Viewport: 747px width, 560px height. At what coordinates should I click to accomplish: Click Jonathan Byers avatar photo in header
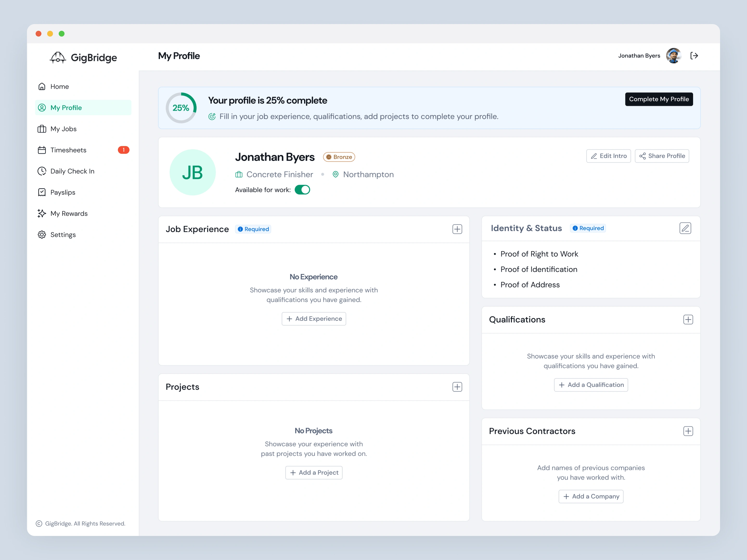[x=673, y=56]
